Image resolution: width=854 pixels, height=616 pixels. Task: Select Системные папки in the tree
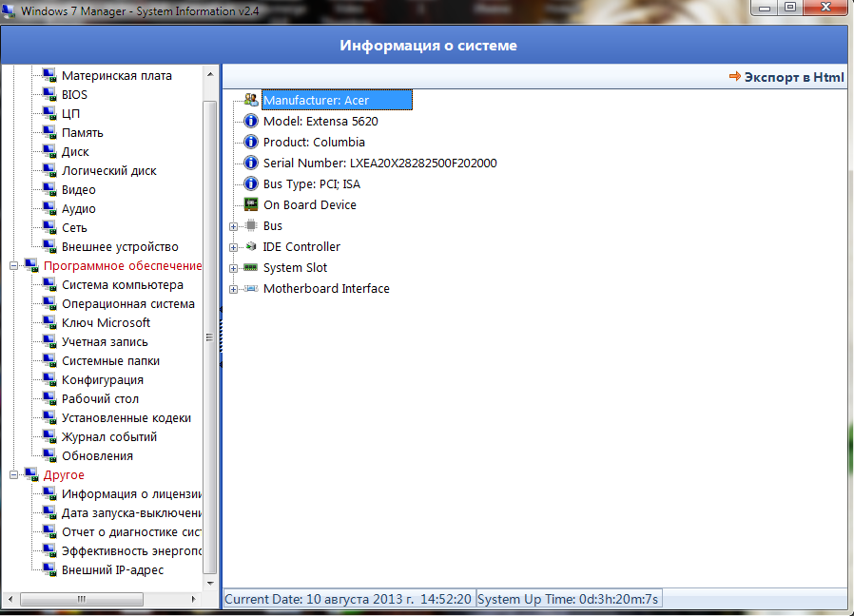[110, 360]
